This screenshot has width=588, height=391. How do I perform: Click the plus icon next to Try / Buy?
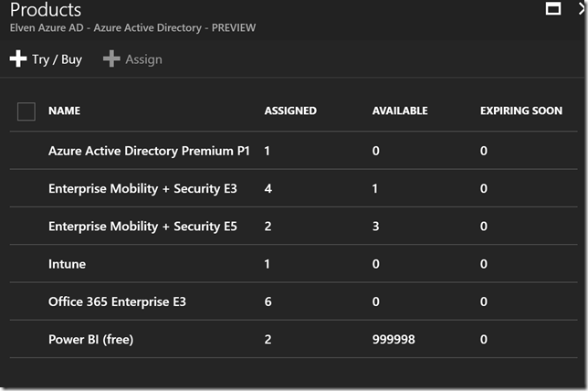click(18, 59)
